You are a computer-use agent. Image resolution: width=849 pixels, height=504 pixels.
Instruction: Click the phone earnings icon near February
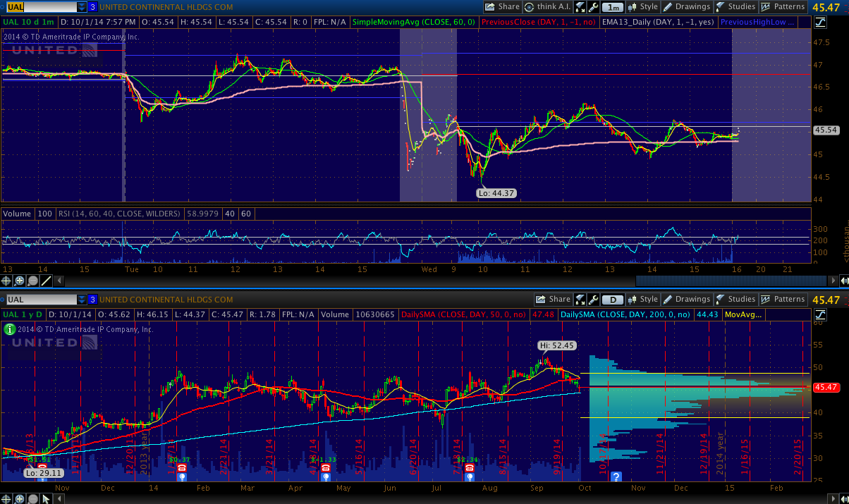click(x=181, y=467)
